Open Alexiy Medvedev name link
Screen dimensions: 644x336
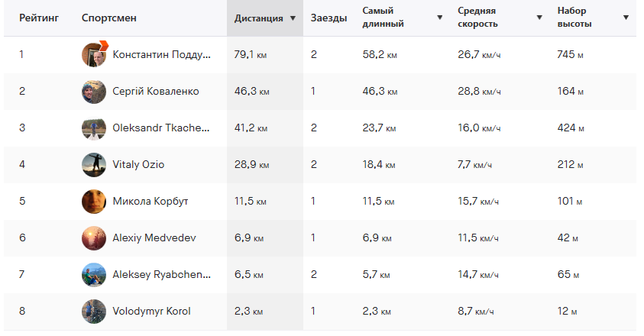point(154,237)
